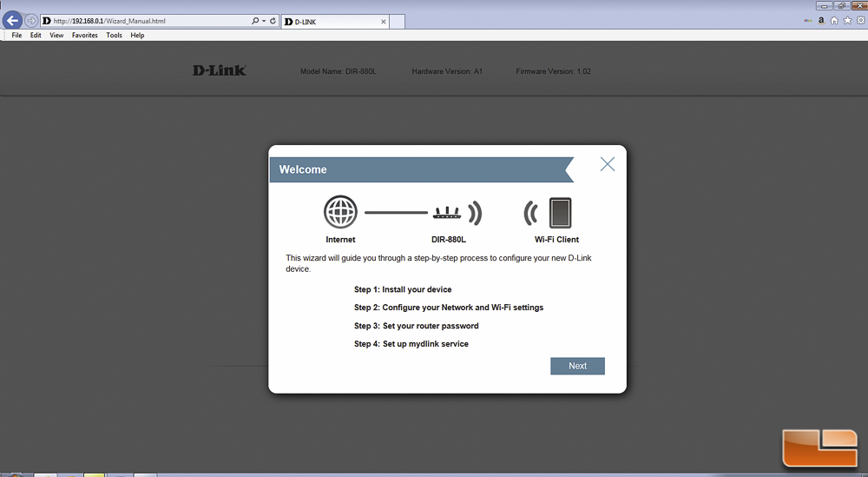This screenshot has width=868, height=477.
Task: Select the D-LINK browser tab
Action: (335, 22)
